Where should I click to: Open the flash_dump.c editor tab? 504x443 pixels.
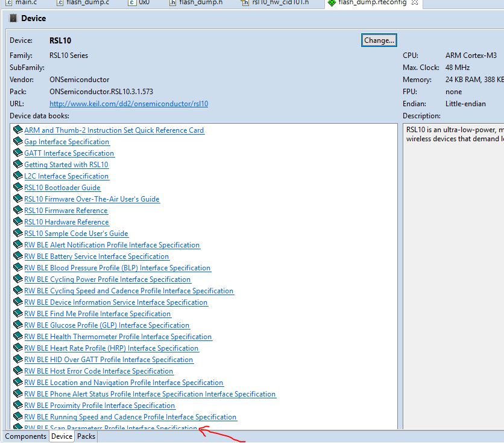(x=83, y=2)
